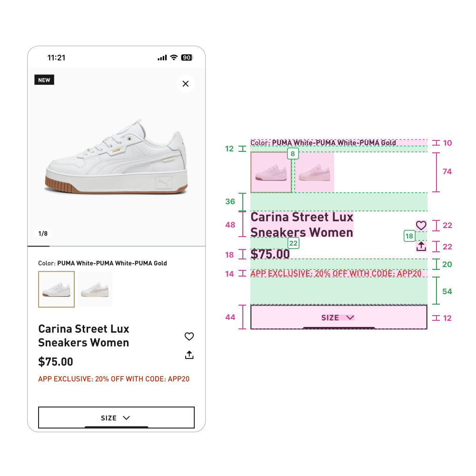This screenshot has width=476, height=476.
Task: Tap the share icon below the heart
Action: 189,355
